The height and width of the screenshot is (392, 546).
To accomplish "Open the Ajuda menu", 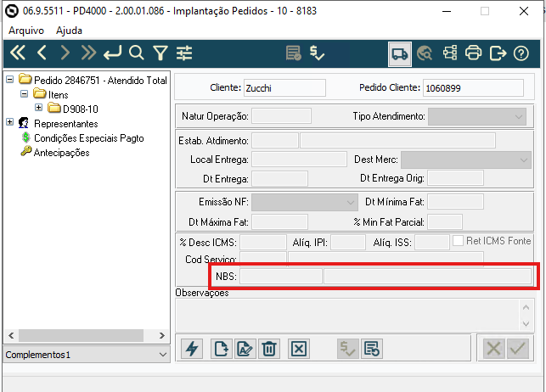I will click(69, 31).
